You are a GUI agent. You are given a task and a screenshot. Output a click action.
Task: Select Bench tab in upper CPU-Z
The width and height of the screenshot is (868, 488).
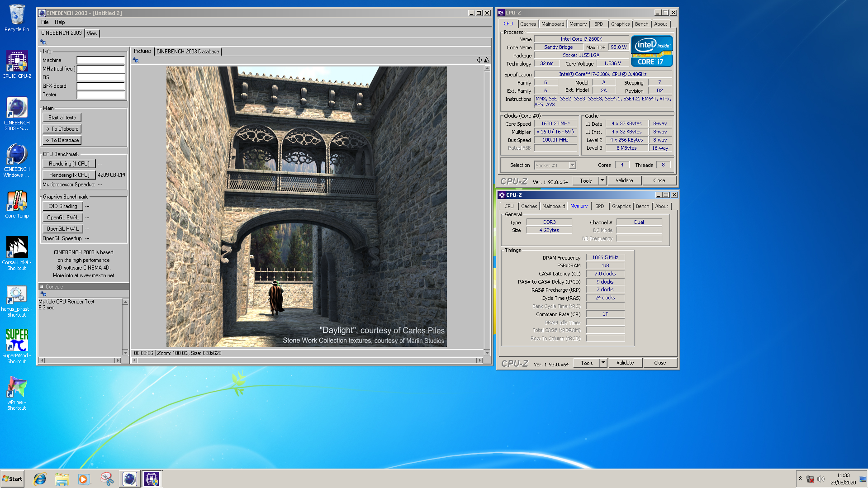[x=641, y=24]
